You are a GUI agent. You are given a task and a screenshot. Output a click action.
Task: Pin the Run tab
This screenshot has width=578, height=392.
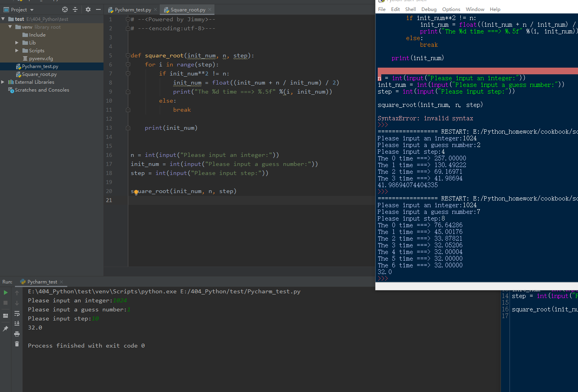[6, 328]
